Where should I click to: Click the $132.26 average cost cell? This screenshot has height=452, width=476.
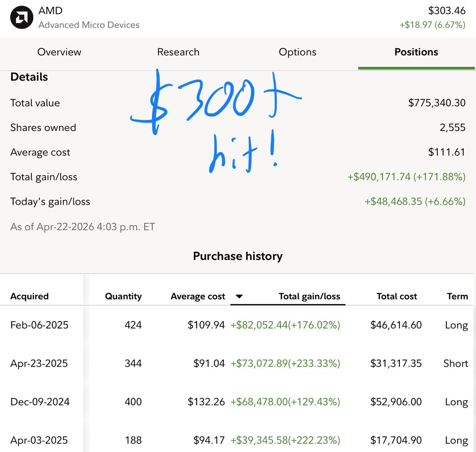[206, 402]
